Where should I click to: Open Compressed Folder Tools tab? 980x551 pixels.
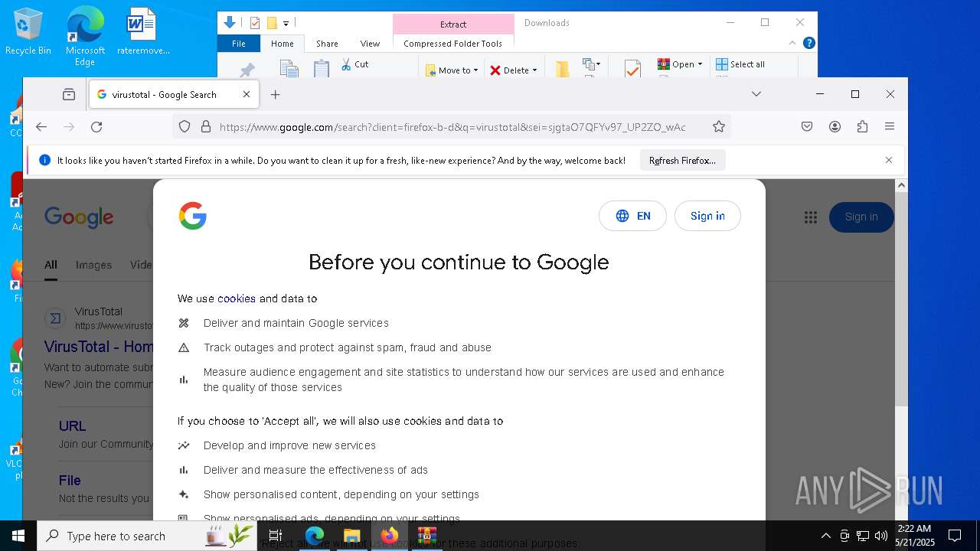452,44
